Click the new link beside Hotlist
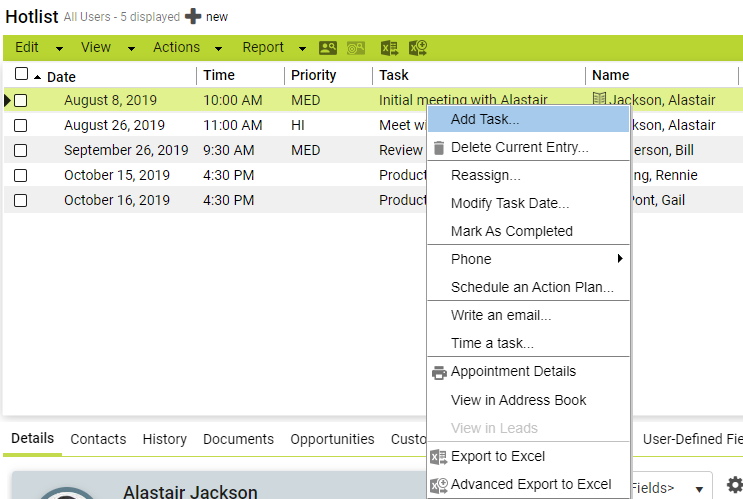 coord(217,17)
